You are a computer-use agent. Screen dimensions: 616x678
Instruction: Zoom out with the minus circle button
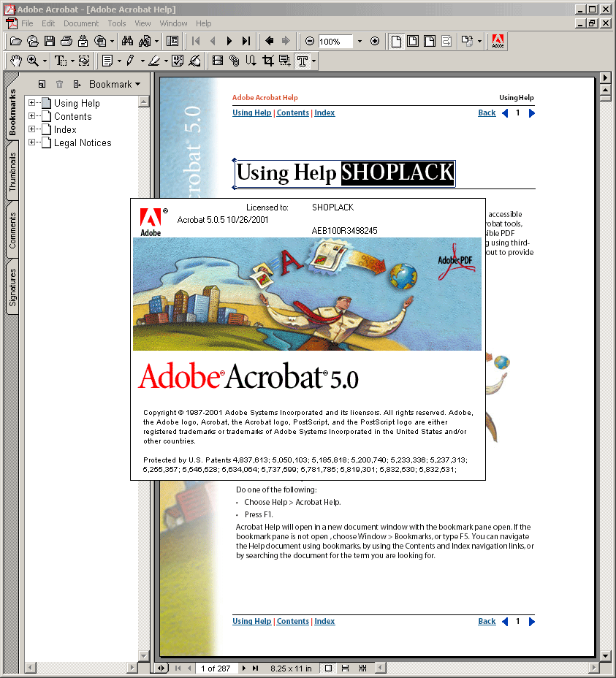[309, 41]
